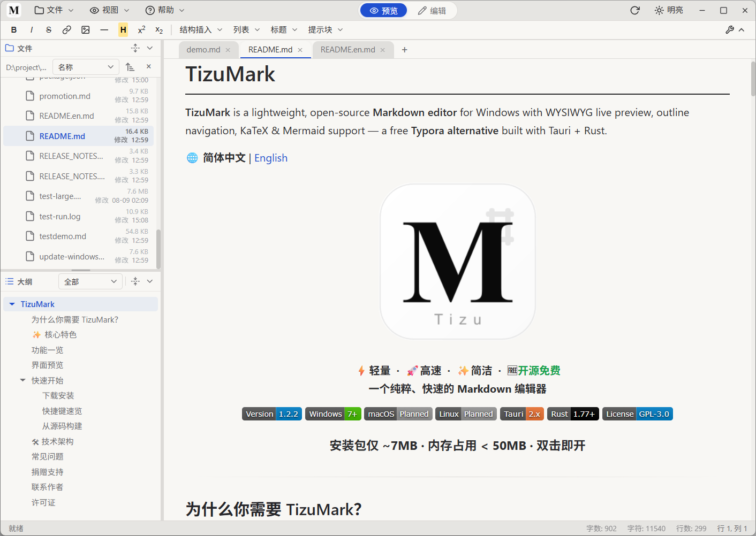Open the list dropdown in toolbar
Viewport: 756px width, 536px height.
click(x=247, y=30)
